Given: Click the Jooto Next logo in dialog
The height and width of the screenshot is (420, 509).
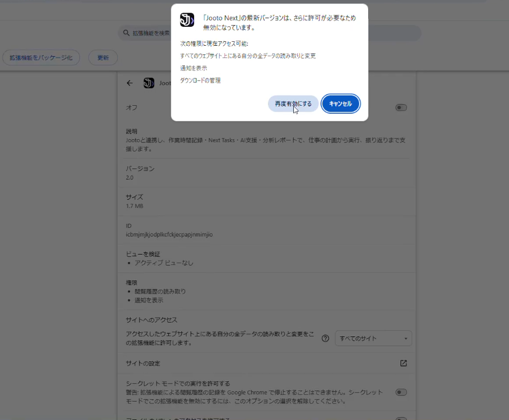Looking at the screenshot, I should [x=187, y=20].
